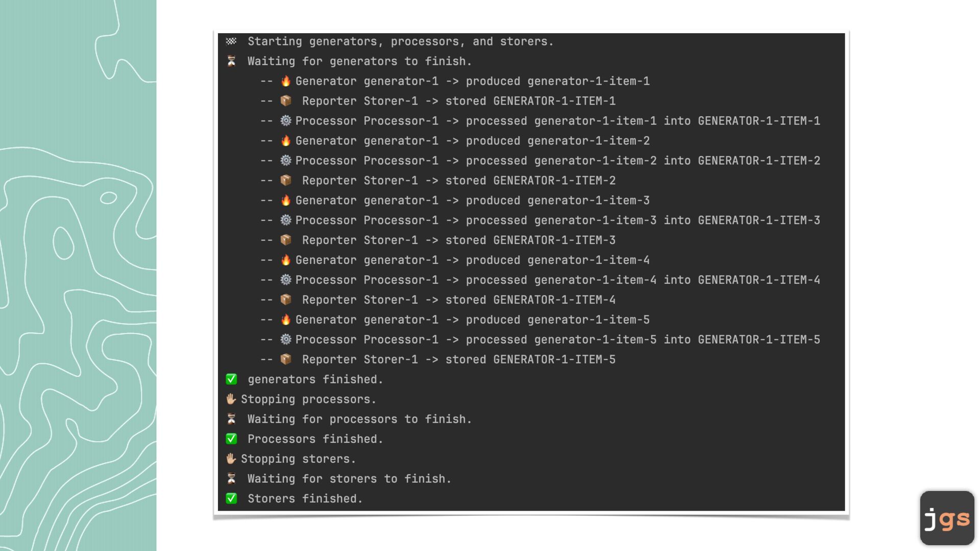Click the gear icon on the generator-1-item-1 processed line
The height and width of the screenshot is (551, 980).
286,121
